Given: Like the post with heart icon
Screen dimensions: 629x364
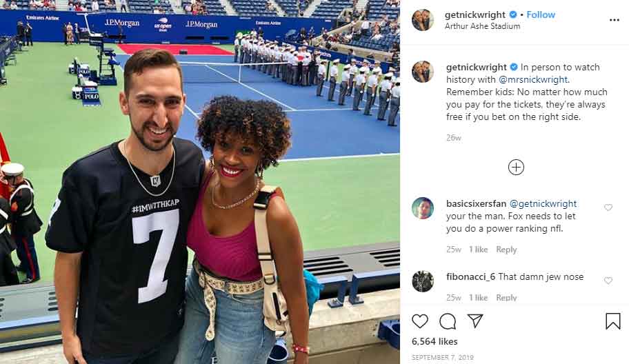Looking at the screenshot, I should (x=420, y=321).
